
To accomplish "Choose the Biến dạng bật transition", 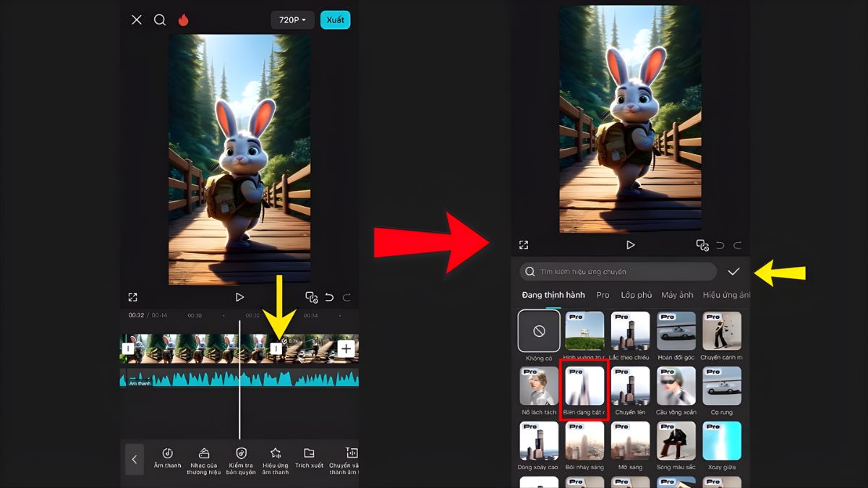I will (584, 386).
